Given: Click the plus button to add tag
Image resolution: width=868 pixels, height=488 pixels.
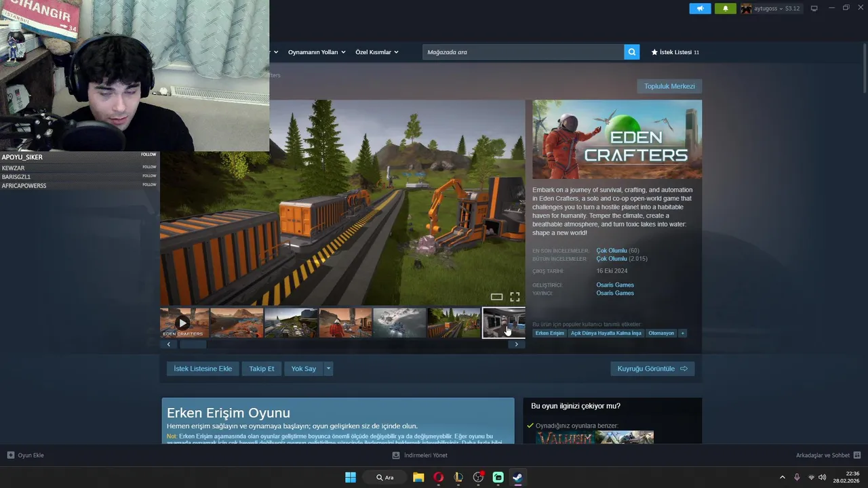Looking at the screenshot, I should pyautogui.click(x=683, y=333).
